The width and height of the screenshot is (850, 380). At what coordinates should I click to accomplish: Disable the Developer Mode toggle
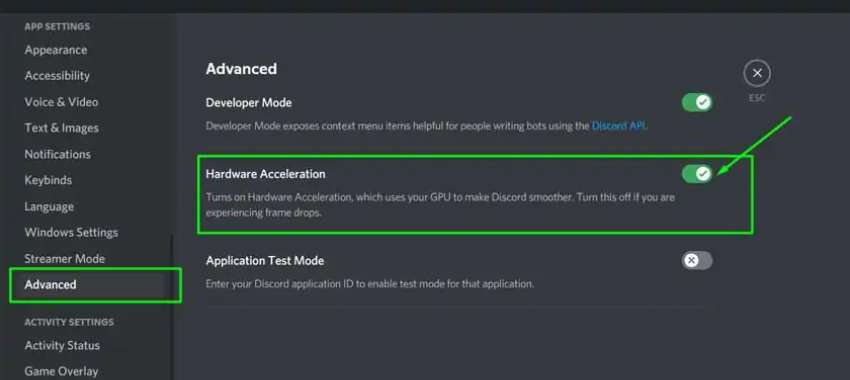(x=697, y=102)
